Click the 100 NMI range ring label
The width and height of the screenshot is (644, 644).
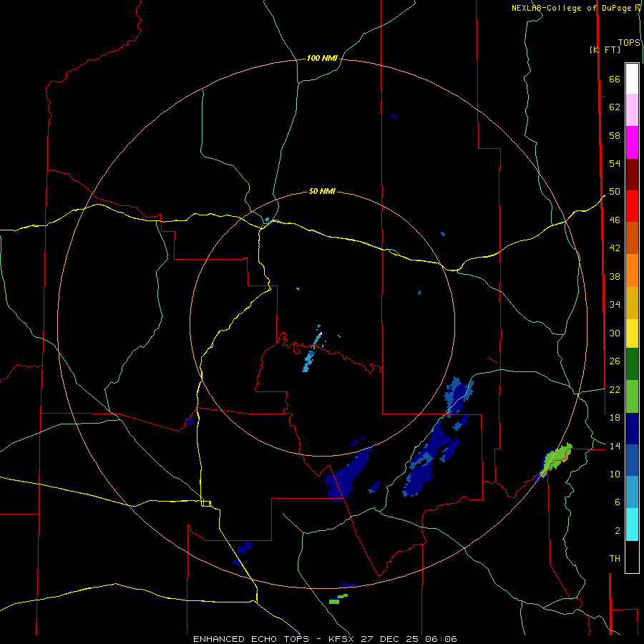point(322,58)
